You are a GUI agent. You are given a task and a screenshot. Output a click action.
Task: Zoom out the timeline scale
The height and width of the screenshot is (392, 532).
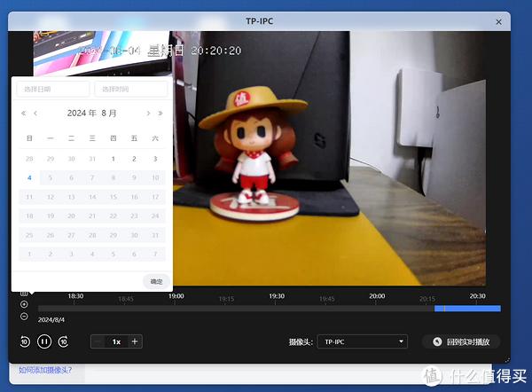pyautogui.click(x=24, y=317)
